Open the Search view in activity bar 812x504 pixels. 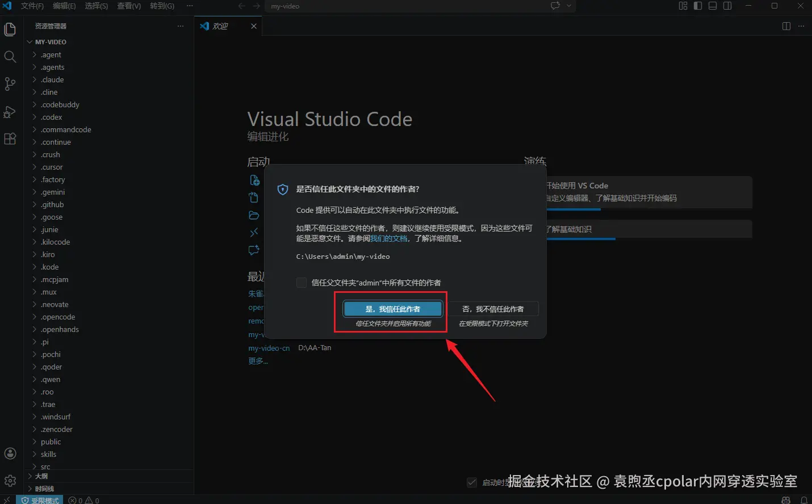click(x=10, y=57)
